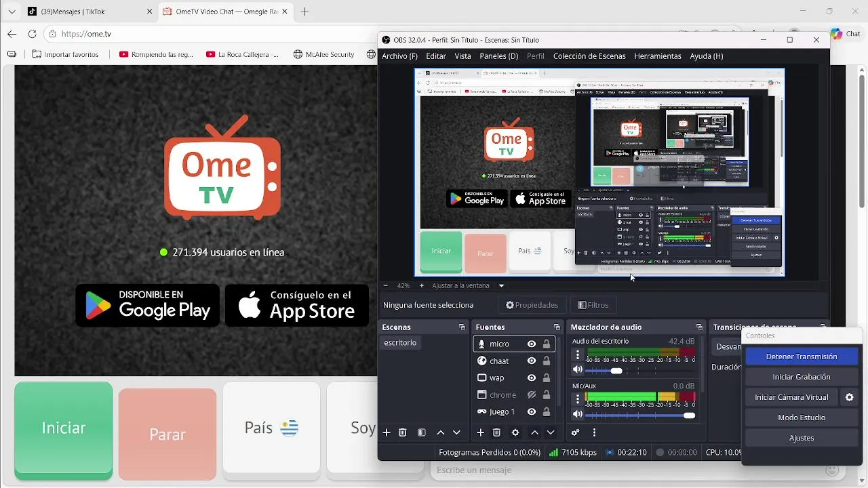Open Colección de Escenas menu
The width and height of the screenshot is (868, 488).
(589, 56)
